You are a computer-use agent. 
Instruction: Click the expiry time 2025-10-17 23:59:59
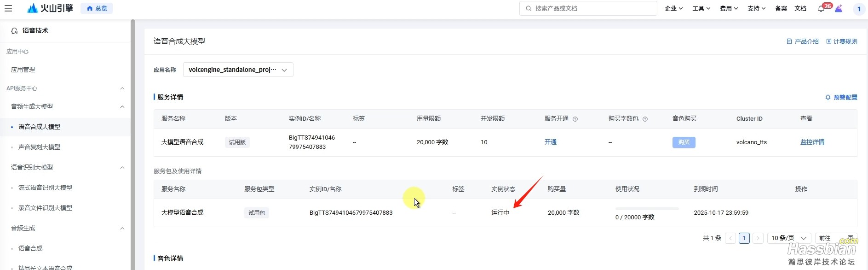[x=721, y=213]
